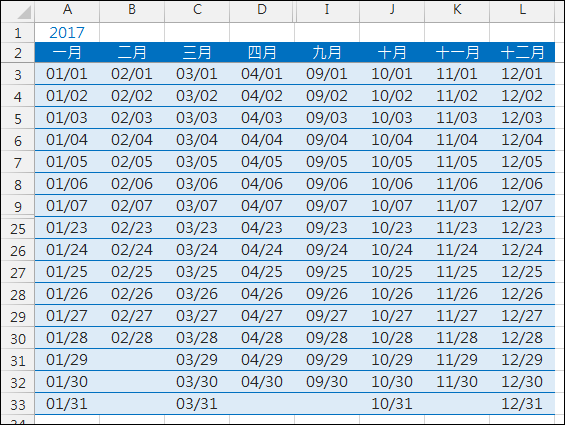
Task: Click the select-all corner triangle
Action: click(24, 12)
